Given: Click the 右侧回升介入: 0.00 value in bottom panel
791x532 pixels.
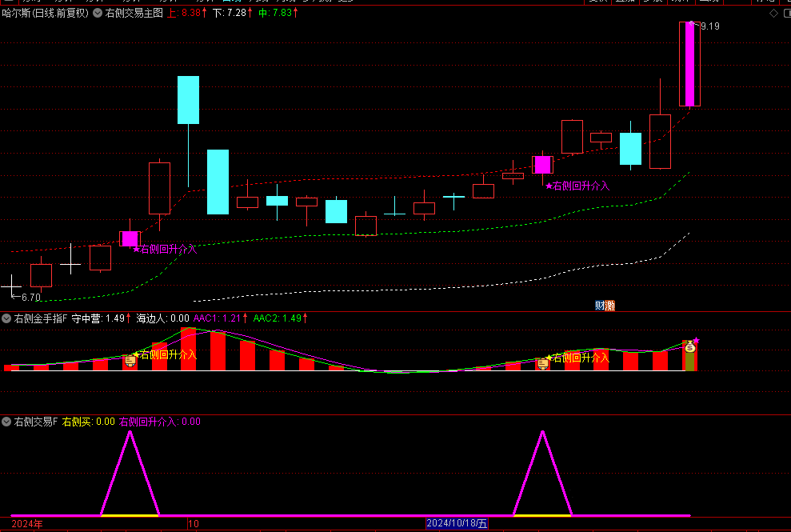Looking at the screenshot, I should click(160, 422).
